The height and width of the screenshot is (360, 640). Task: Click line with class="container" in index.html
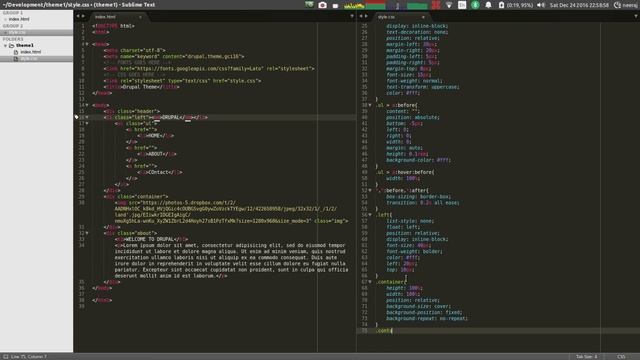[136, 197]
